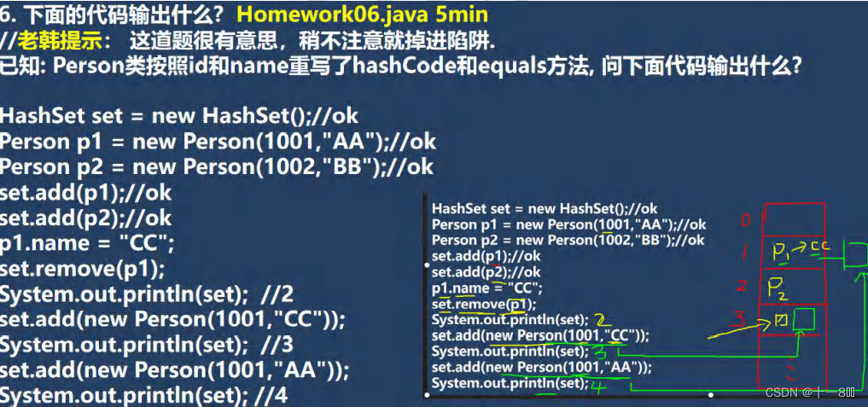This screenshot has width=868, height=407.
Task: Click the line beginning "已知: Person类按照id和name"
Action: [x=401, y=67]
